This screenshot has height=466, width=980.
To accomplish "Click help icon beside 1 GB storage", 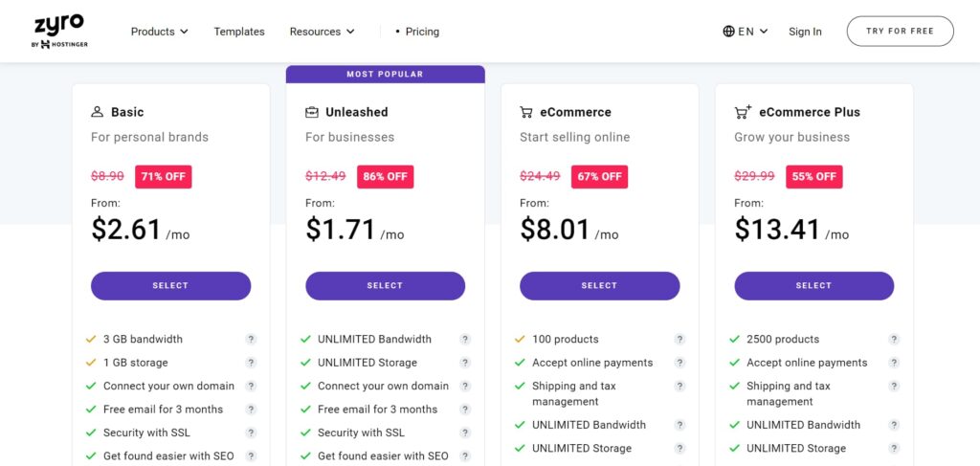I will point(251,363).
